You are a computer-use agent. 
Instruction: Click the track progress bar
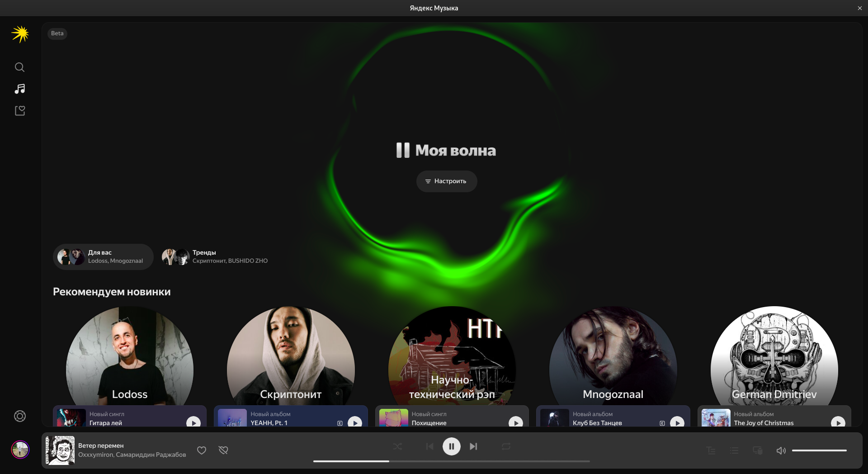click(451, 461)
